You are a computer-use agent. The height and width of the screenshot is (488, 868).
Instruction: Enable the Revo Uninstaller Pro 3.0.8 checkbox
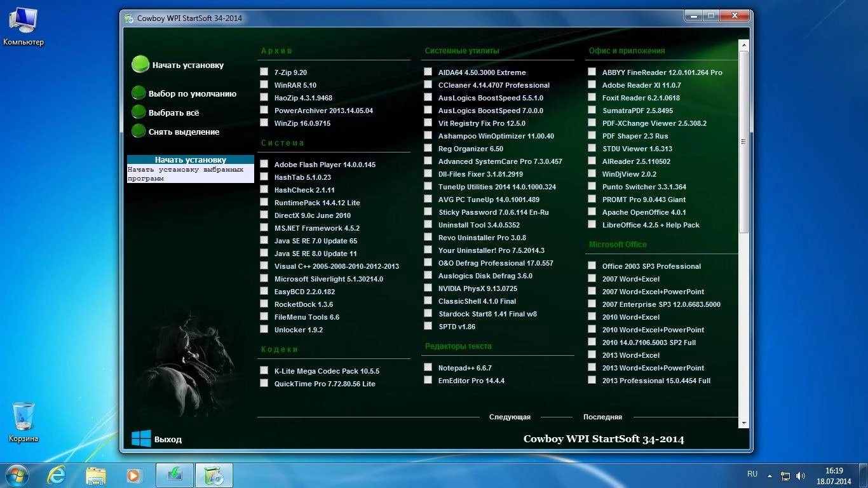pyautogui.click(x=428, y=237)
